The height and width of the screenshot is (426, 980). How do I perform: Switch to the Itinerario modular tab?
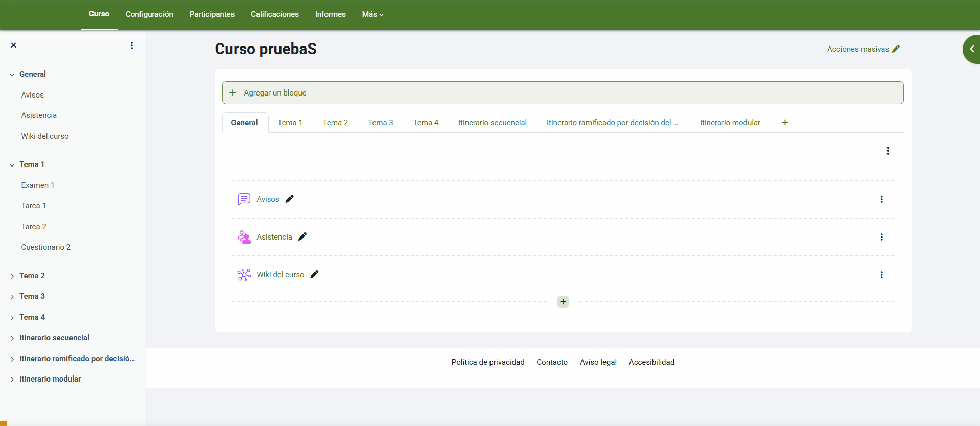(x=730, y=123)
